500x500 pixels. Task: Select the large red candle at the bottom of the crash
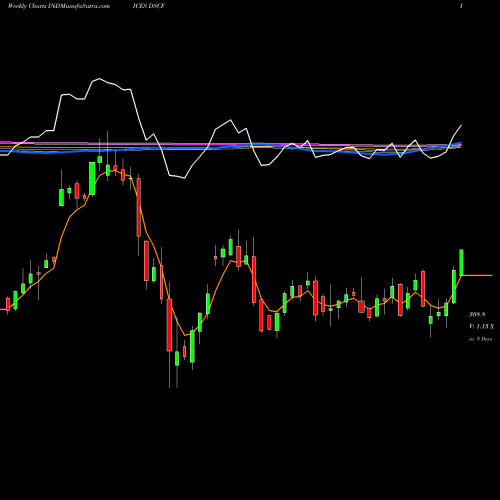pos(169,325)
